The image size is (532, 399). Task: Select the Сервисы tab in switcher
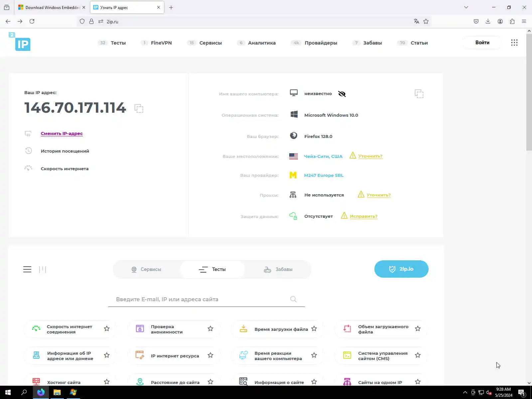146,269
